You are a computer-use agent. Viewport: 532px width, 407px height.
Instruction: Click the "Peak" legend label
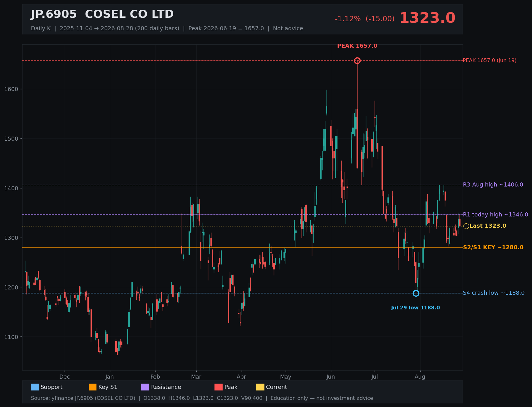click(231, 387)
